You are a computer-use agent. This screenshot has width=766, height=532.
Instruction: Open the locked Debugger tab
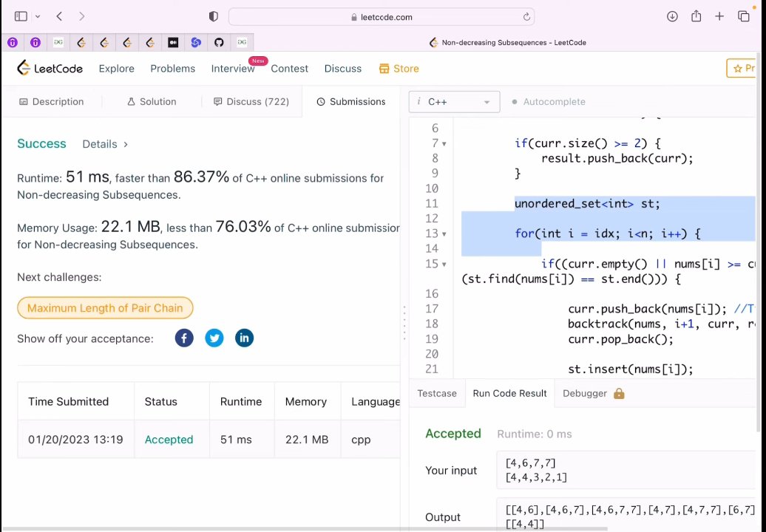(585, 393)
